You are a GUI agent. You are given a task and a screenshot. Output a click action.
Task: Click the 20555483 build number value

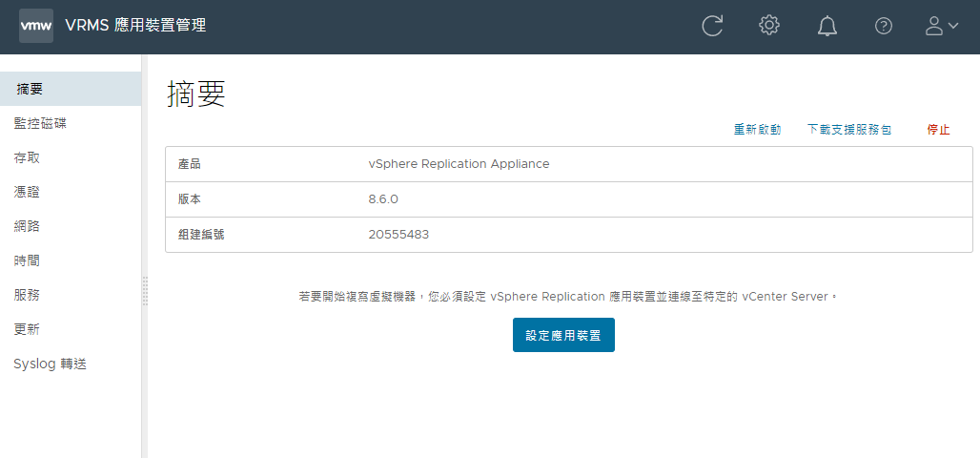tap(398, 235)
